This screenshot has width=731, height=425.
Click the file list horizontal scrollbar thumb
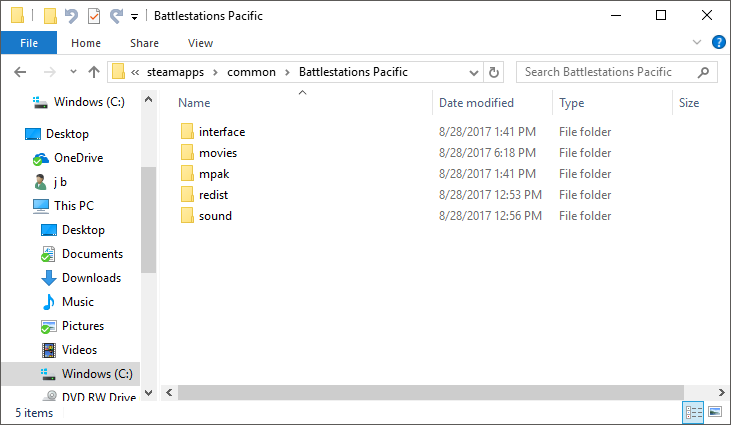click(431, 393)
